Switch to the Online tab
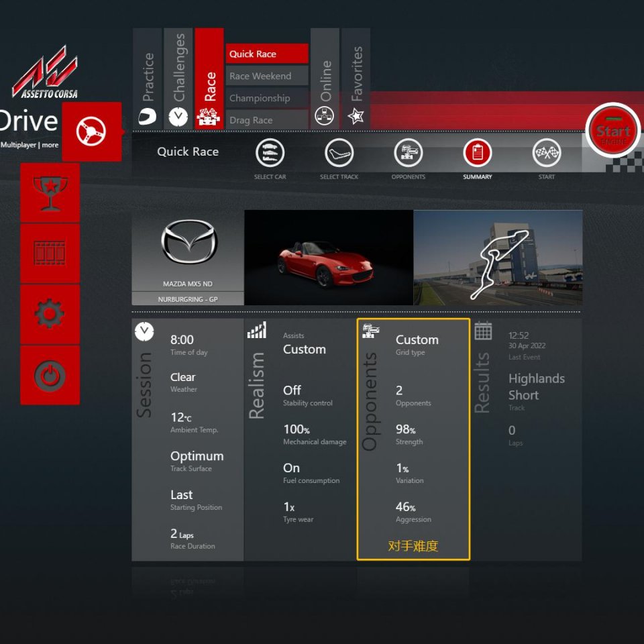This screenshot has height=644, width=644. (x=325, y=78)
